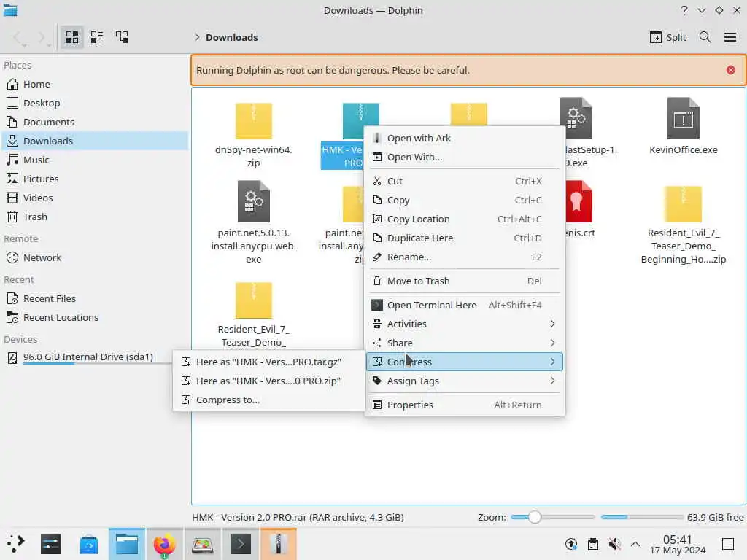The width and height of the screenshot is (747, 560).
Task: Dismiss the root warning banner
Action: 731,70
